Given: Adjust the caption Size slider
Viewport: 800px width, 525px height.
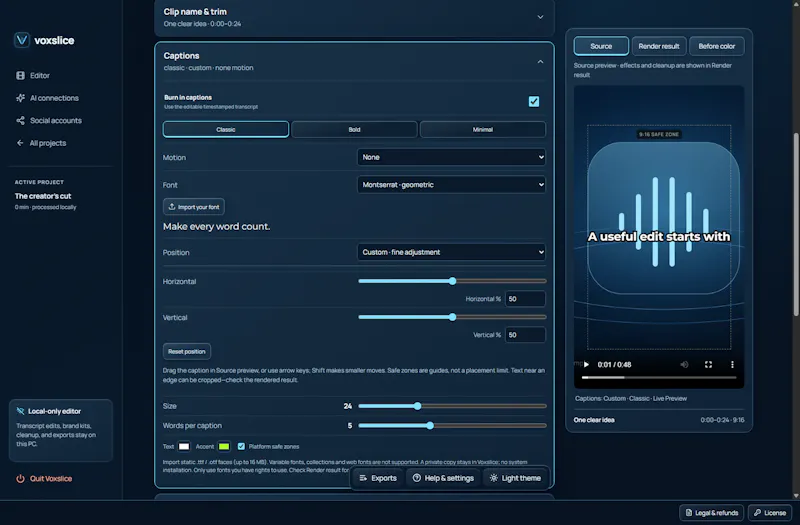Looking at the screenshot, I should click(x=452, y=406).
